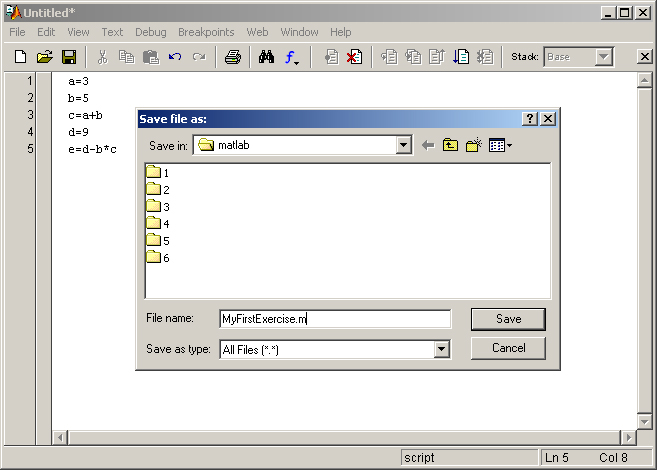Viewport: 657px width, 470px height.
Task: Select folder 2 in the file list
Action: point(158,189)
